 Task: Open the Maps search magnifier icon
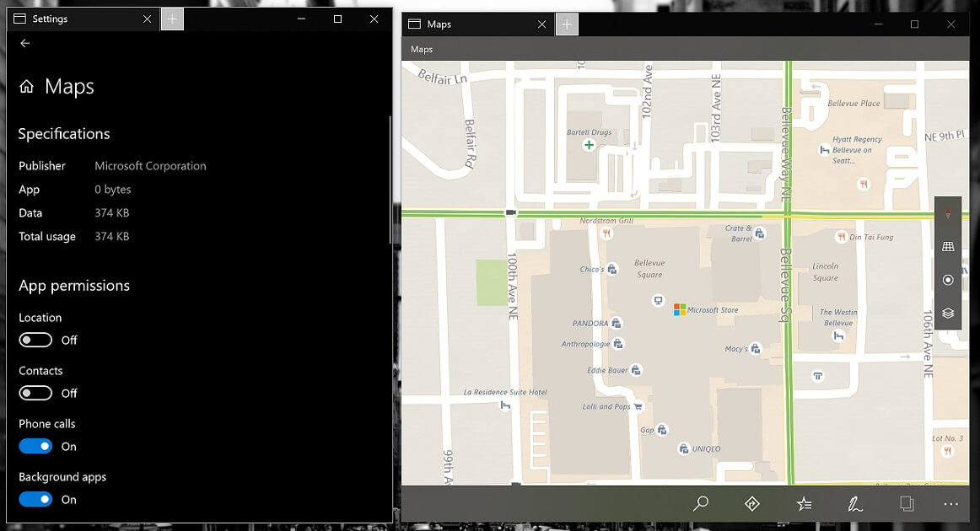(701, 503)
